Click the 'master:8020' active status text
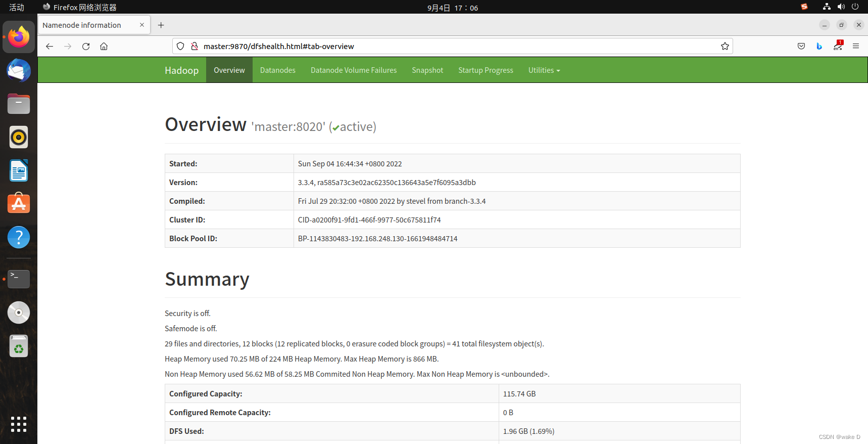 point(314,126)
